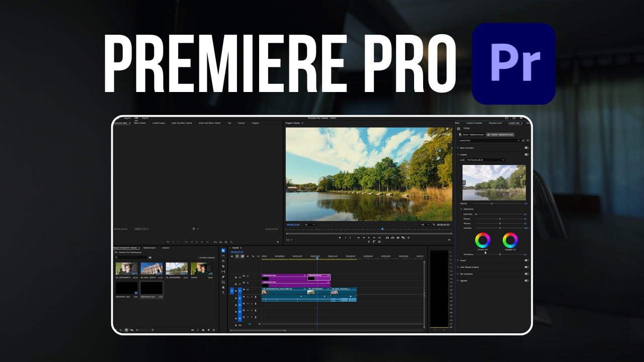The image size is (644, 362).
Task: Select the Type tool
Action: [x=223, y=293]
